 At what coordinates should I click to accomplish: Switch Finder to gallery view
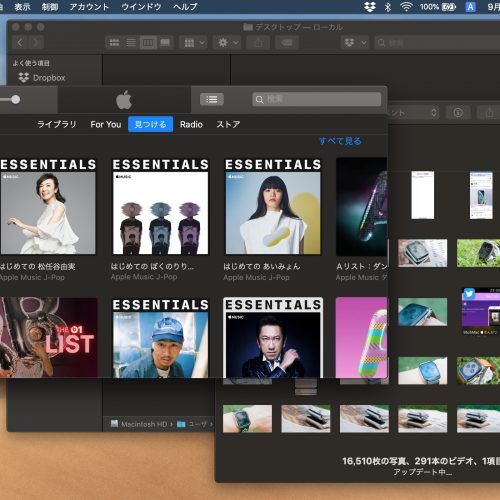click(165, 42)
